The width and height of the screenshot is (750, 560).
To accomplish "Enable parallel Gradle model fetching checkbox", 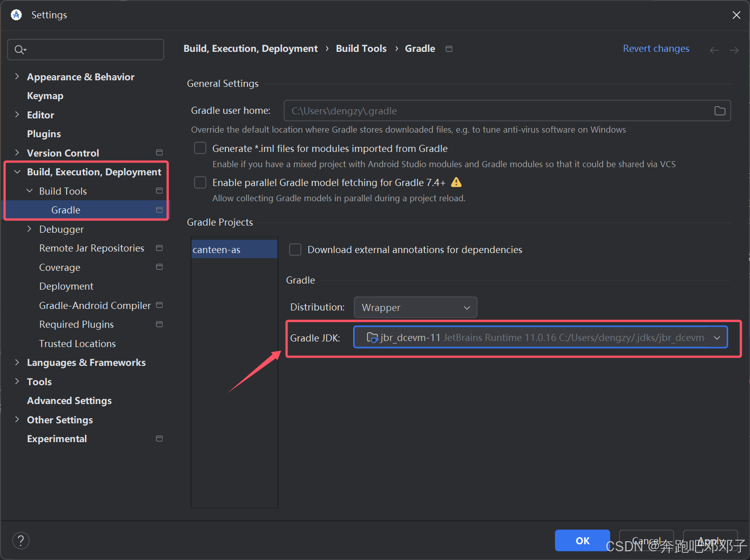I will (x=200, y=182).
